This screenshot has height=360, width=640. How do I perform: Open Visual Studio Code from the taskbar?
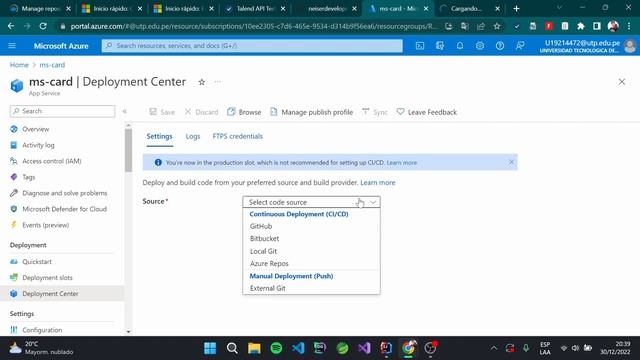(298, 348)
